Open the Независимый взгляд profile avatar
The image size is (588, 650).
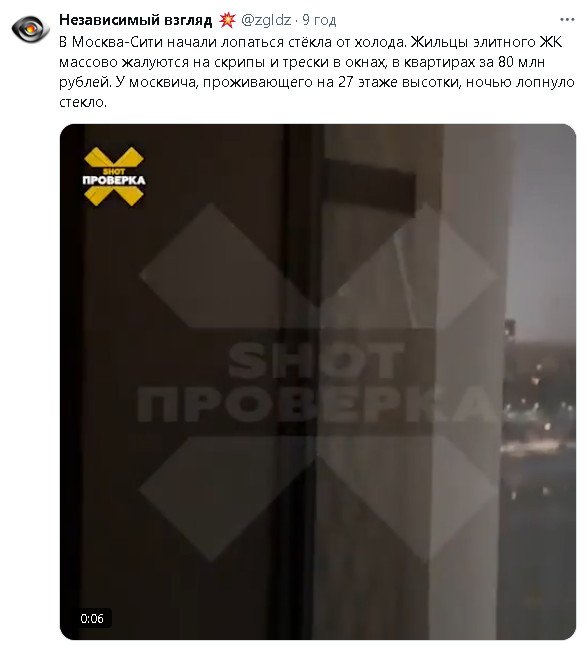[30, 29]
